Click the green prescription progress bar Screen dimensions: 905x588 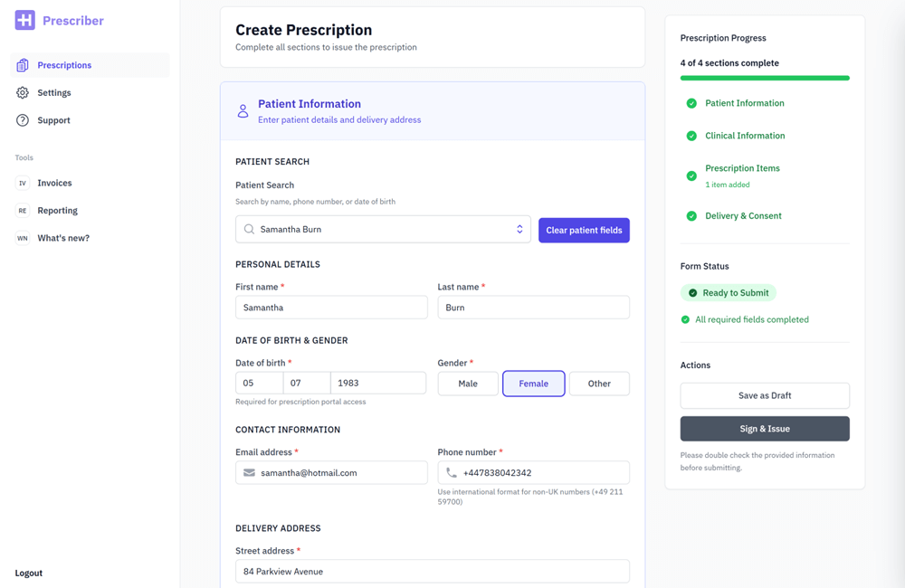point(765,79)
